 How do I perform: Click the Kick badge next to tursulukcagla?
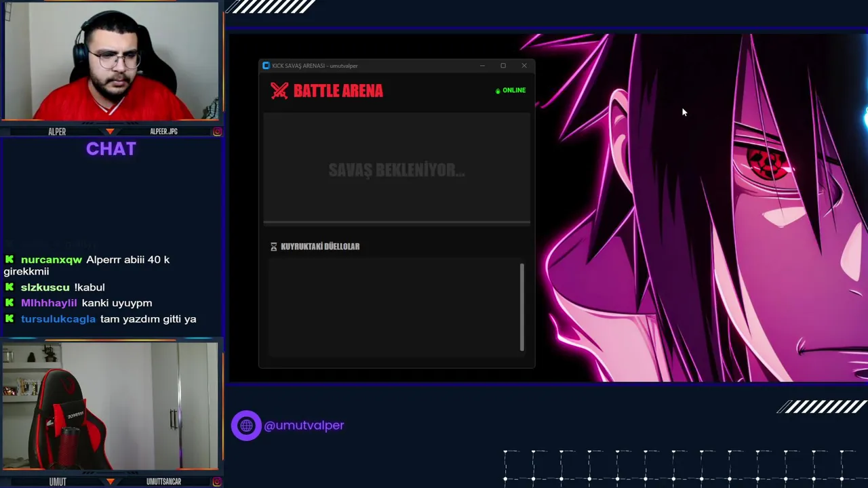[x=9, y=319]
